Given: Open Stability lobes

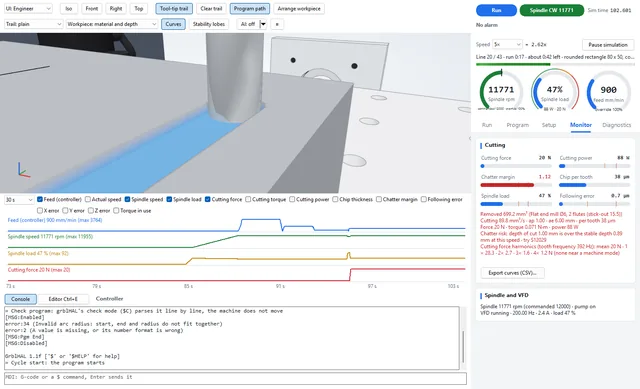Looking at the screenshot, I should click(209, 24).
